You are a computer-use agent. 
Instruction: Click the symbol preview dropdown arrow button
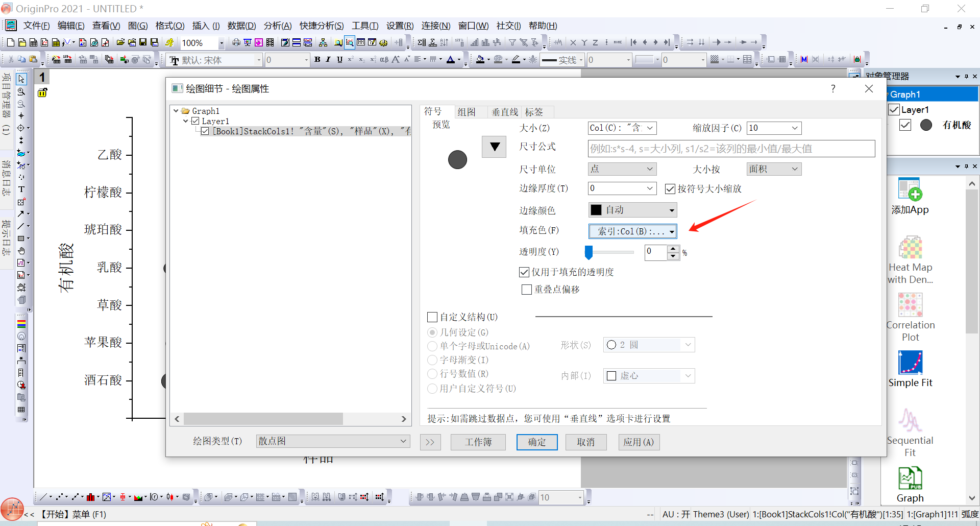(494, 147)
